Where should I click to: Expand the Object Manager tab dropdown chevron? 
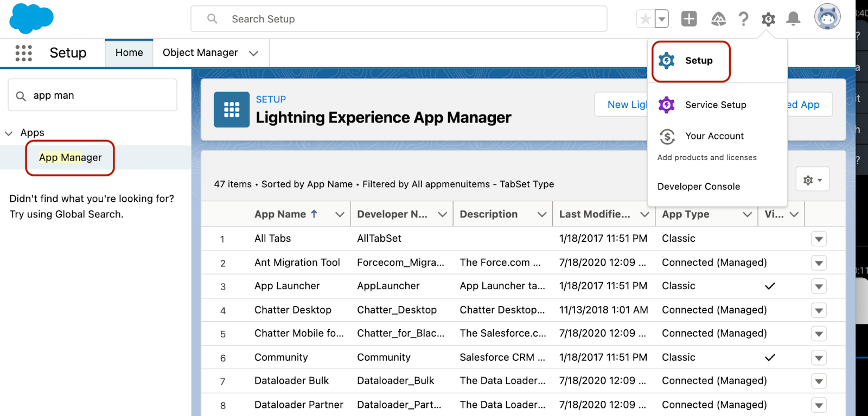253,53
